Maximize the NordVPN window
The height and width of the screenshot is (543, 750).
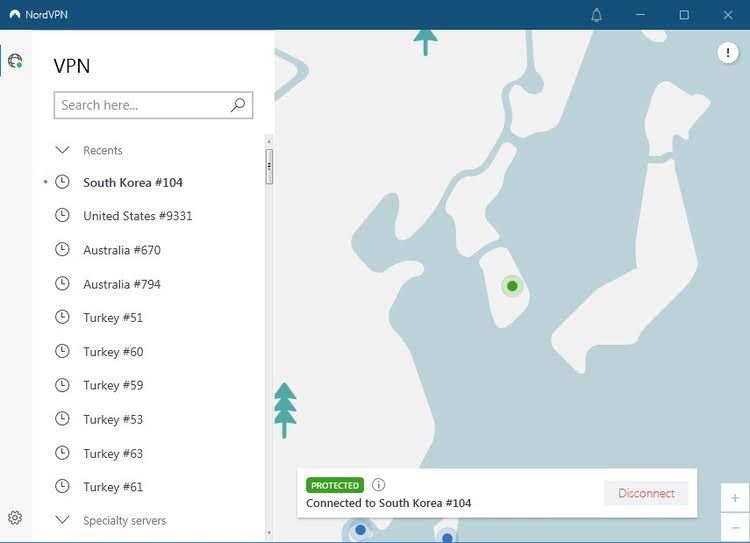[x=684, y=15]
